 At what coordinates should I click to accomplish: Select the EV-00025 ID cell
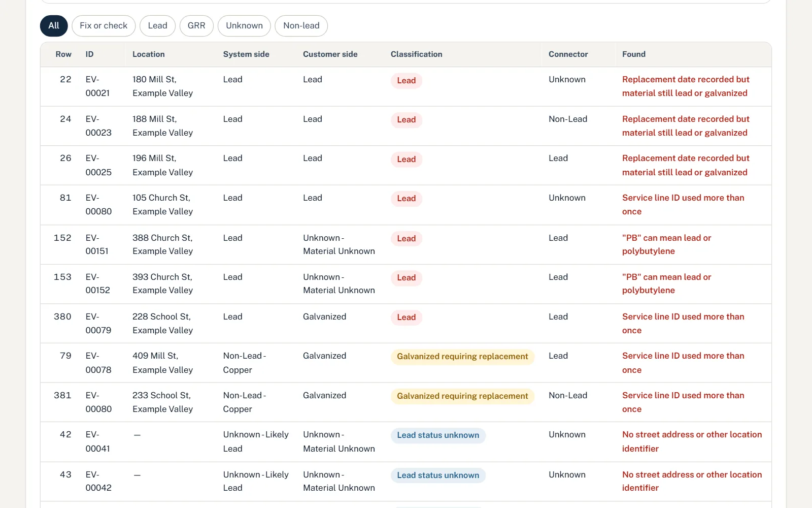[x=98, y=165]
